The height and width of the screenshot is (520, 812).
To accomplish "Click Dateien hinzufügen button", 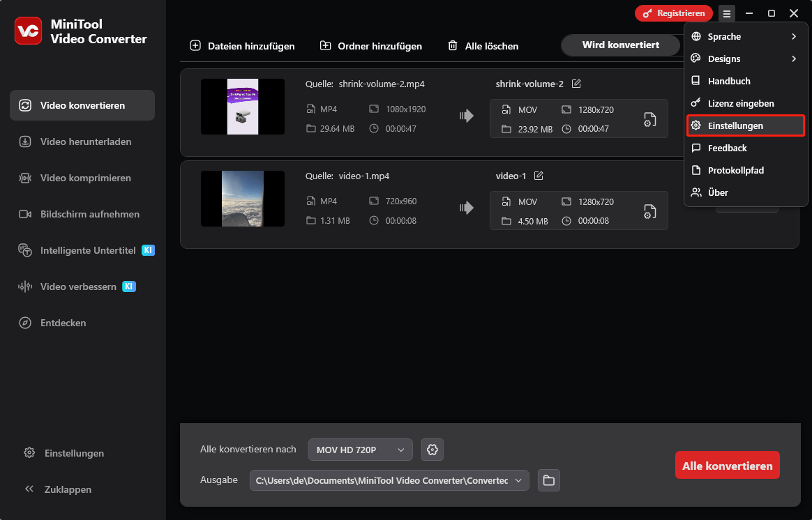I will click(x=242, y=46).
